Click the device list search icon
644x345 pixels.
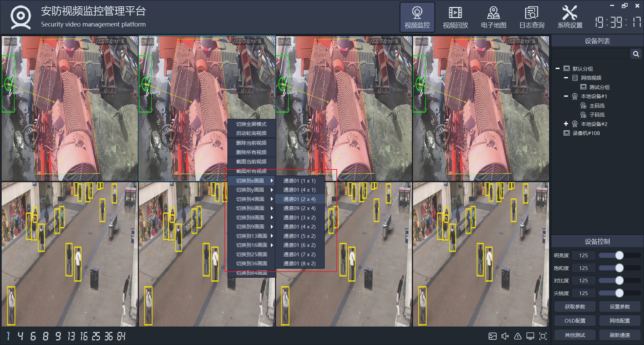pyautogui.click(x=636, y=54)
